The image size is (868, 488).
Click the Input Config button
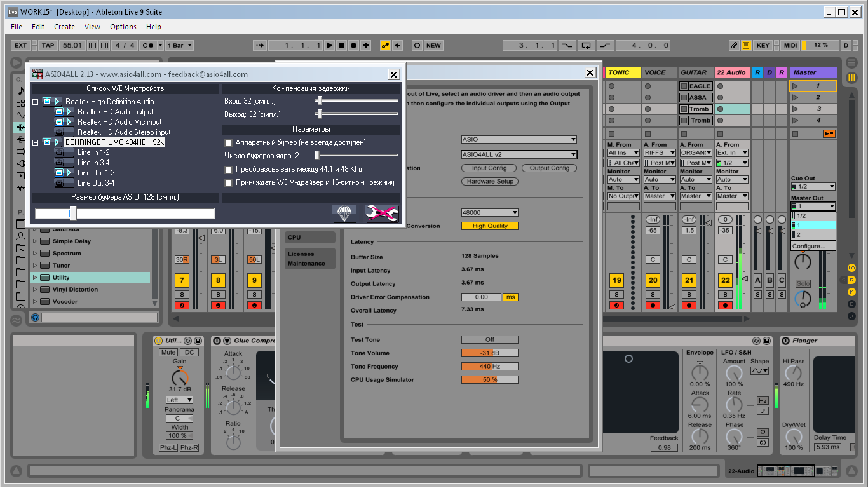pos(489,168)
